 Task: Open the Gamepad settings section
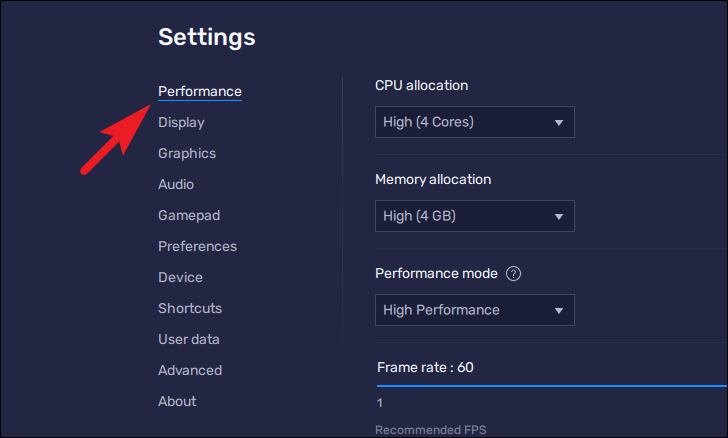[x=189, y=216]
